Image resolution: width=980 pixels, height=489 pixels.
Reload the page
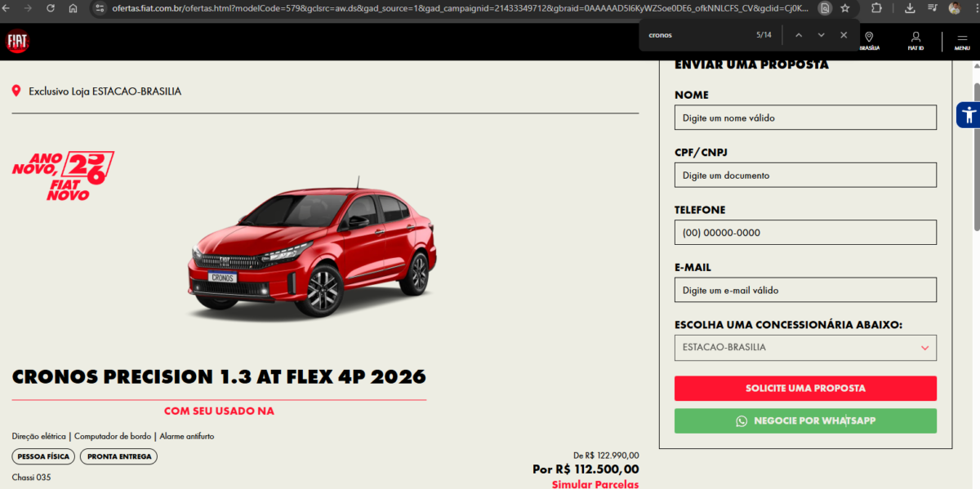[x=51, y=8]
